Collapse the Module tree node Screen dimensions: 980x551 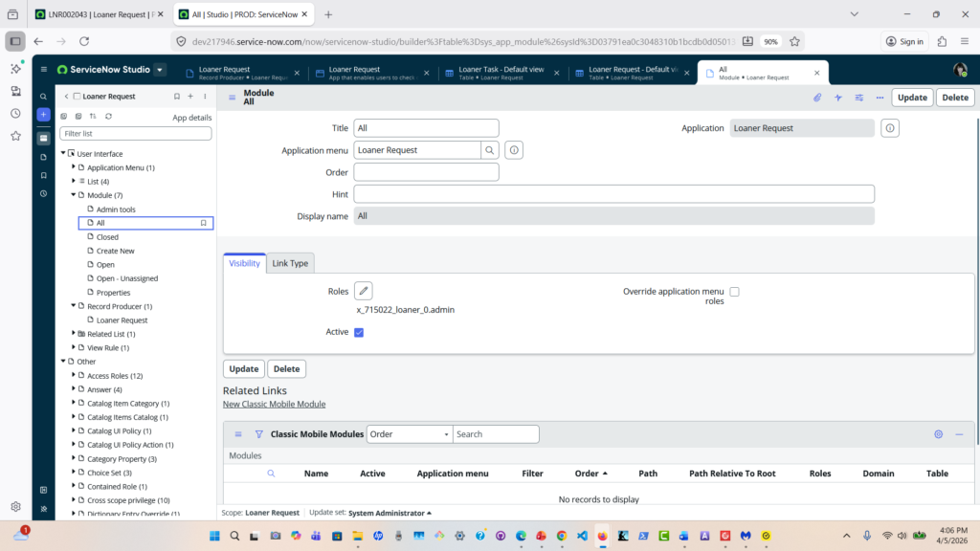coord(74,195)
